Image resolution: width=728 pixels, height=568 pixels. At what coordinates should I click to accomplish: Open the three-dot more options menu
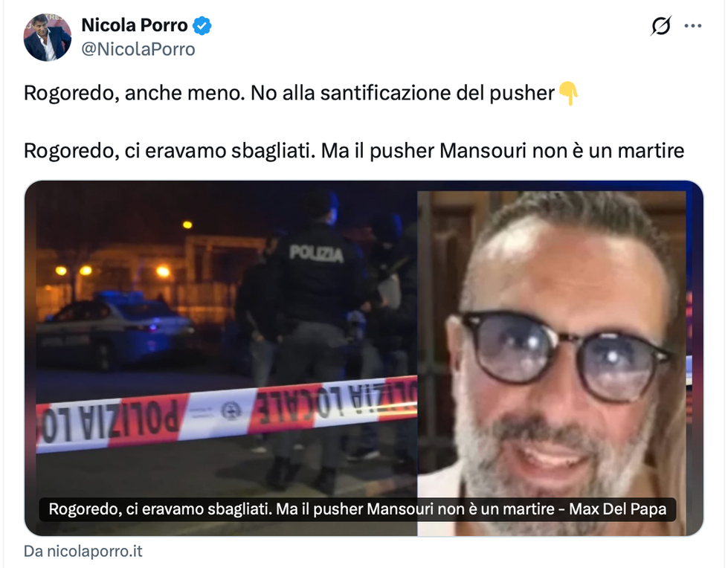tap(693, 26)
